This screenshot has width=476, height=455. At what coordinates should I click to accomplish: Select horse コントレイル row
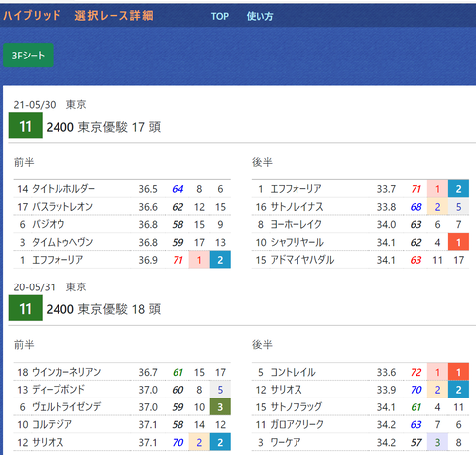(360, 372)
